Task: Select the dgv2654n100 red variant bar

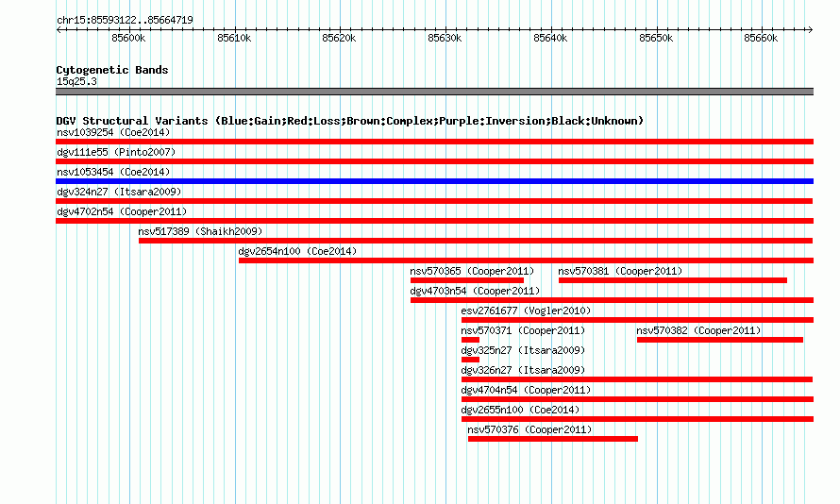Action: (x=526, y=260)
